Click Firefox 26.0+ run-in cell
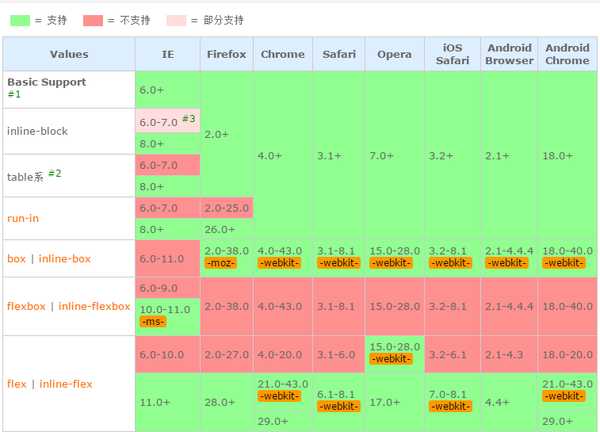 click(x=227, y=229)
